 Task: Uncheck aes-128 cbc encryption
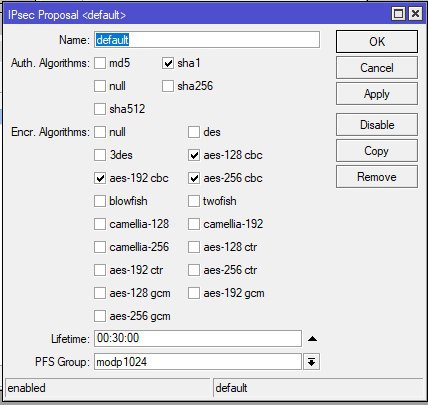point(194,155)
